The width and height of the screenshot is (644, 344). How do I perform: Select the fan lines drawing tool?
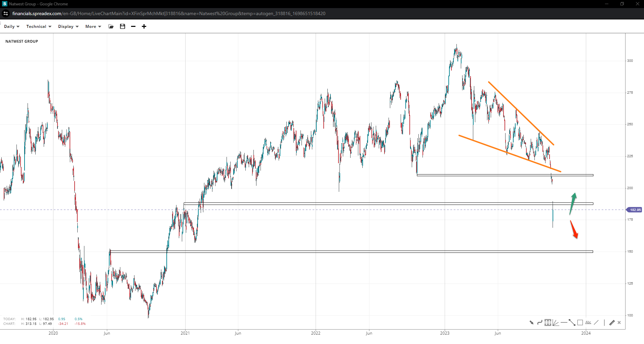(x=556, y=322)
